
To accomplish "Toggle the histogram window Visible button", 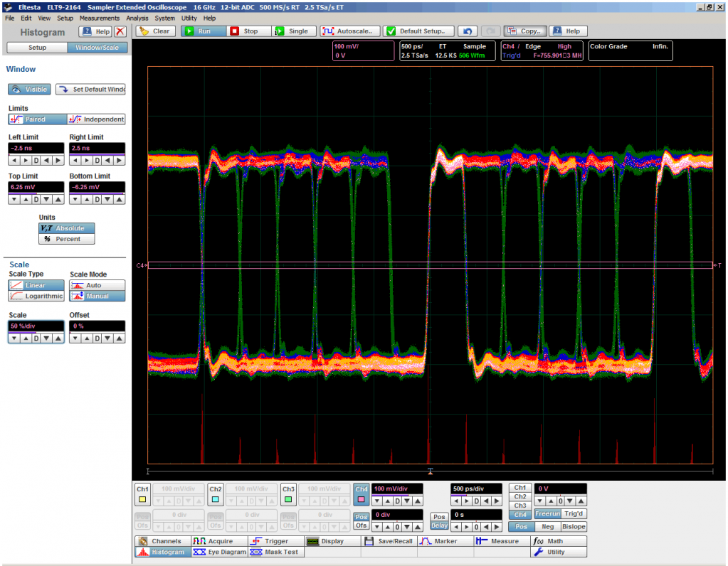I will coord(29,90).
